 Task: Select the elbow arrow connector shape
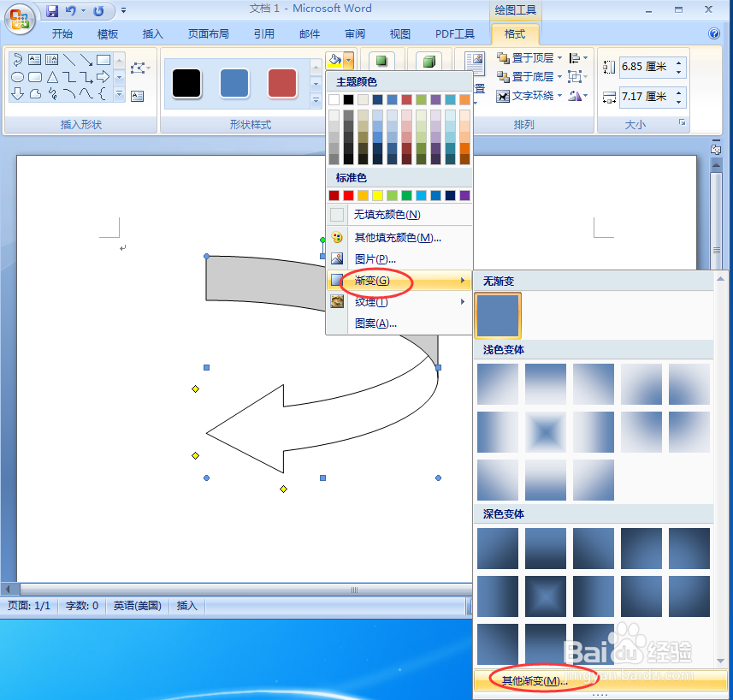click(86, 77)
